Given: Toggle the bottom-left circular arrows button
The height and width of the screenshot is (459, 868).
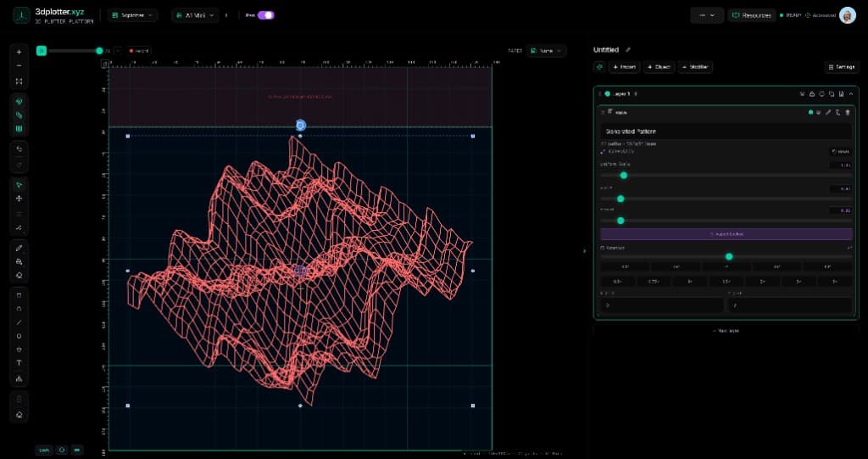Looking at the screenshot, I should tap(62, 451).
